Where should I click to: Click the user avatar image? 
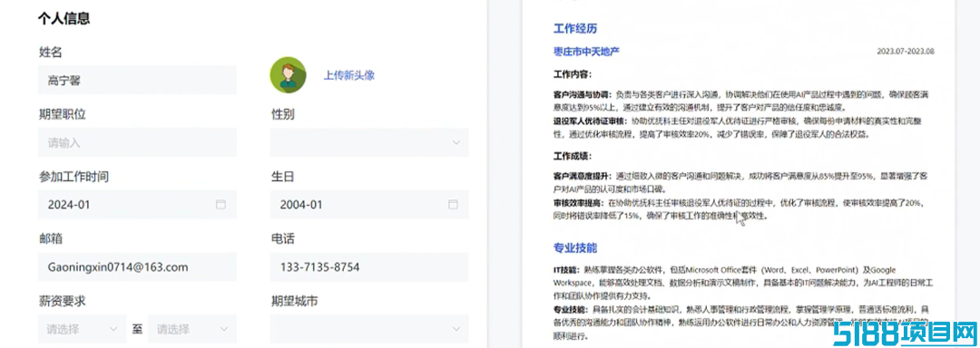click(x=288, y=75)
